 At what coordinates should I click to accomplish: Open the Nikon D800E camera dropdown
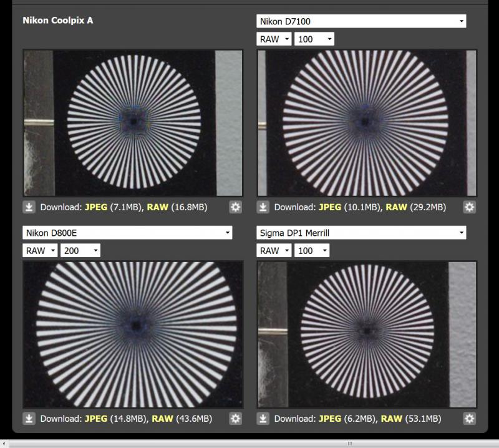tap(127, 233)
